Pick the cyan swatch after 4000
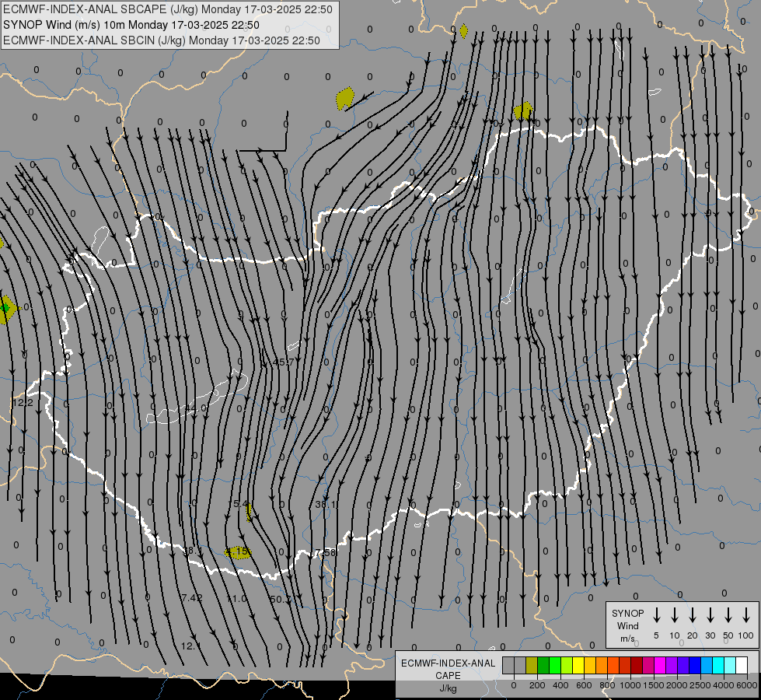Image resolution: width=761 pixels, height=700 pixels. tap(717, 666)
